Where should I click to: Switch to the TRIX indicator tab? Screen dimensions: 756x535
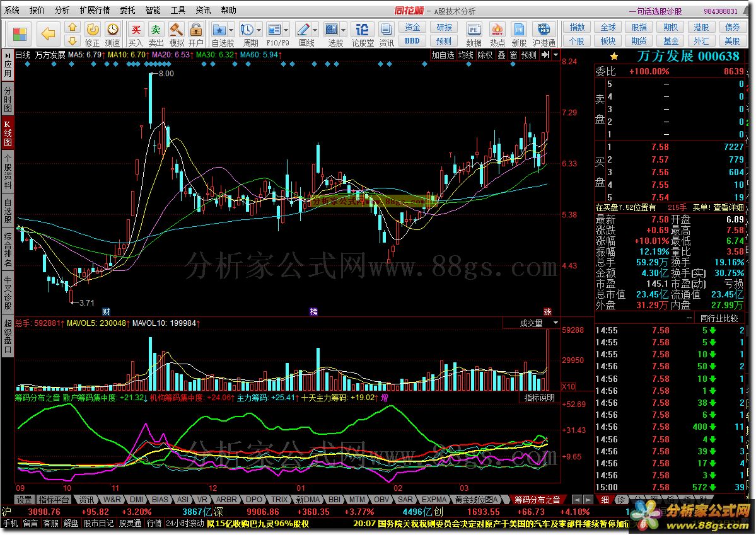279,500
